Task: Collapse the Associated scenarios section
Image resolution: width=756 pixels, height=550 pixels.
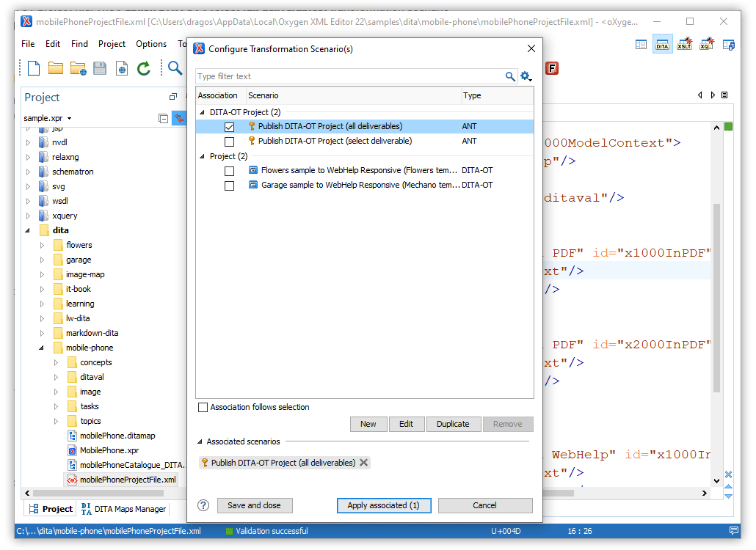Action: pos(200,441)
